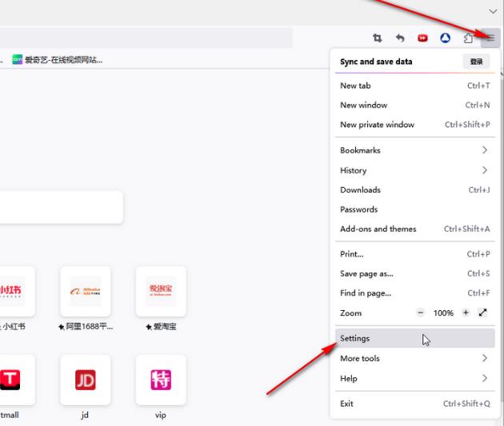Screen dimensions: 504x426
Task: Increase zoom with the plus button
Action: click(466, 313)
